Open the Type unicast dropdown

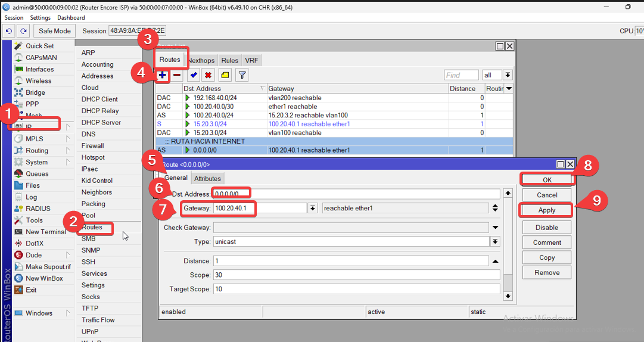coord(494,242)
